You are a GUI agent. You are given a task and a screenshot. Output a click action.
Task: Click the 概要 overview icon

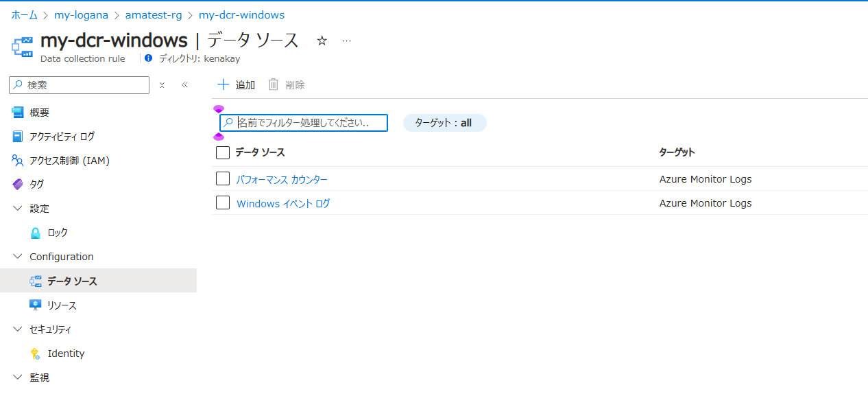coord(18,113)
